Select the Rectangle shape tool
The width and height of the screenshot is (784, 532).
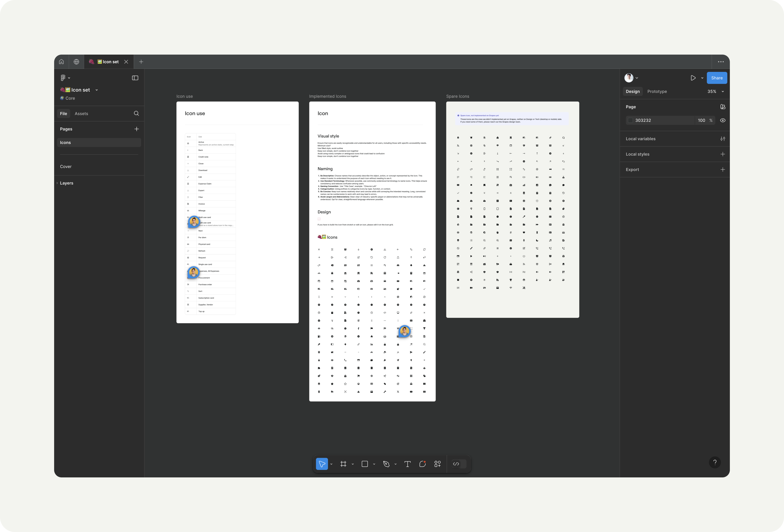pyautogui.click(x=365, y=464)
